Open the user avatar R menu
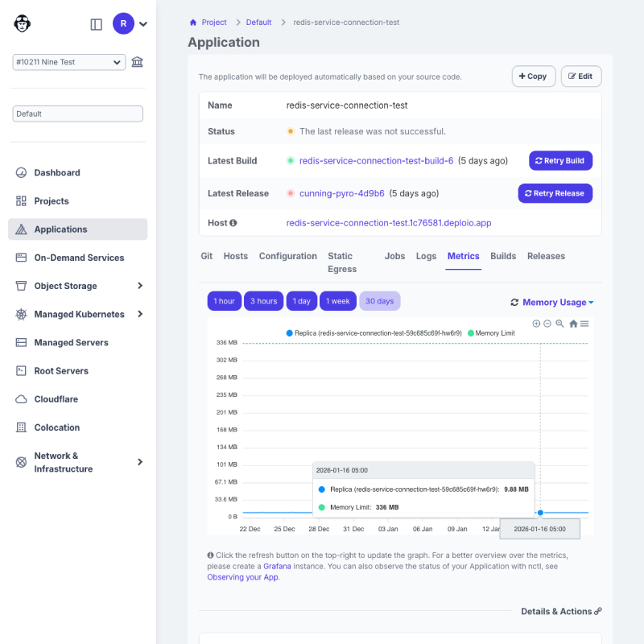Screen dimensions: 644x644 point(123,24)
